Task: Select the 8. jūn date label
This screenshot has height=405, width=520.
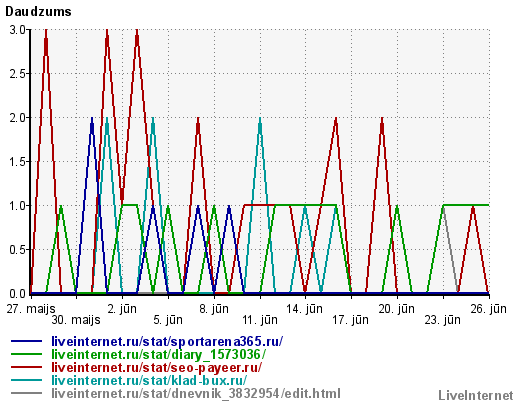Action: click(214, 309)
